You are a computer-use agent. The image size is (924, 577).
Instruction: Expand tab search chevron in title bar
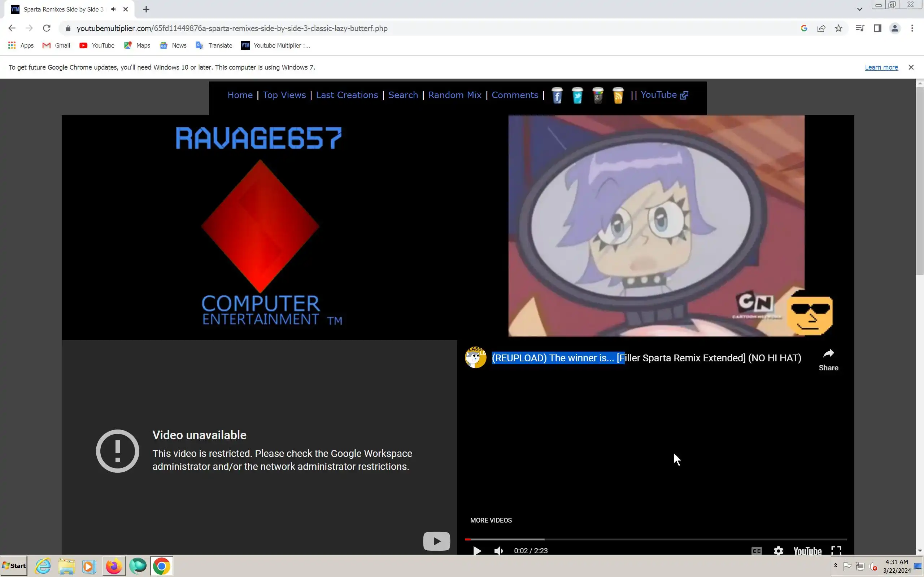pyautogui.click(x=859, y=9)
